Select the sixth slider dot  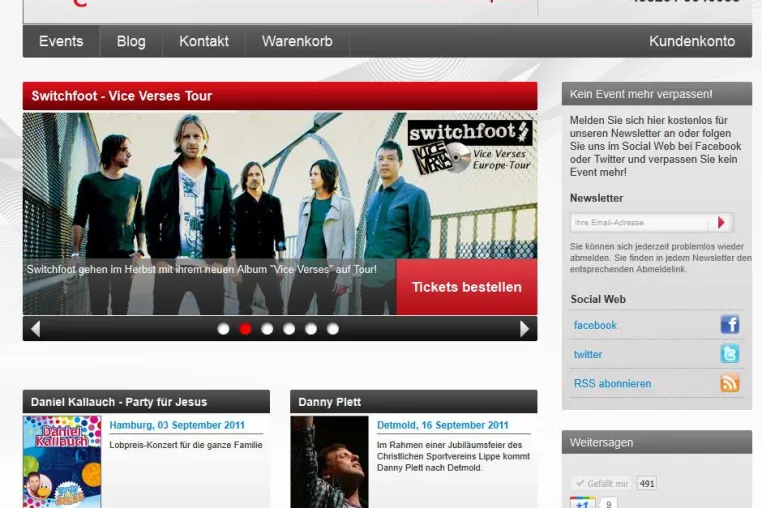(332, 329)
